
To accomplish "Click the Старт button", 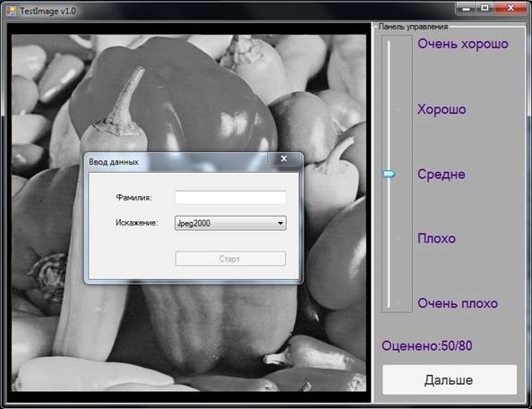I will point(230,259).
